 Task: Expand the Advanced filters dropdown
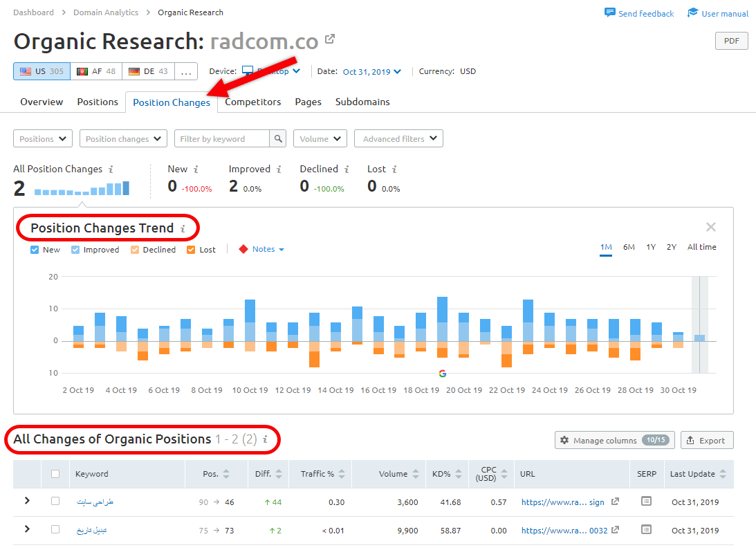[x=398, y=139]
